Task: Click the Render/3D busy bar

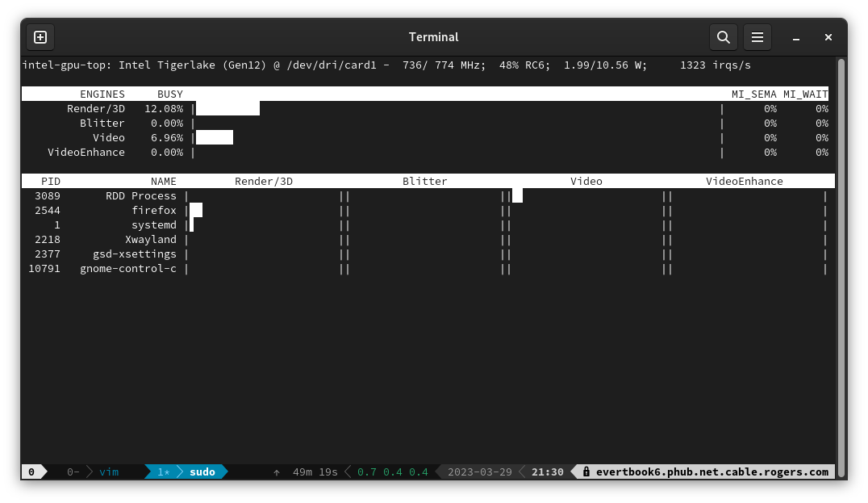Action: pos(227,108)
